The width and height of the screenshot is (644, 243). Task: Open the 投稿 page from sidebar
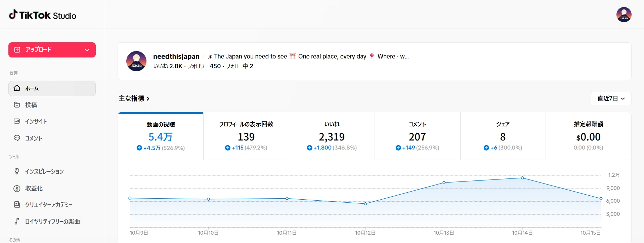coord(52,105)
